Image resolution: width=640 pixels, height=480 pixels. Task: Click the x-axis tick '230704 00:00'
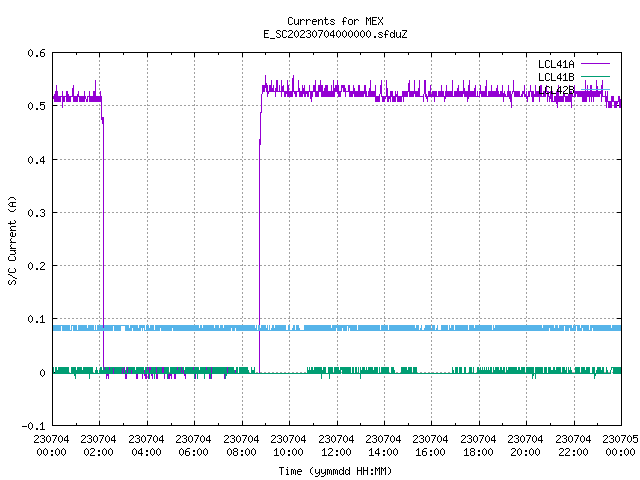tap(51, 446)
